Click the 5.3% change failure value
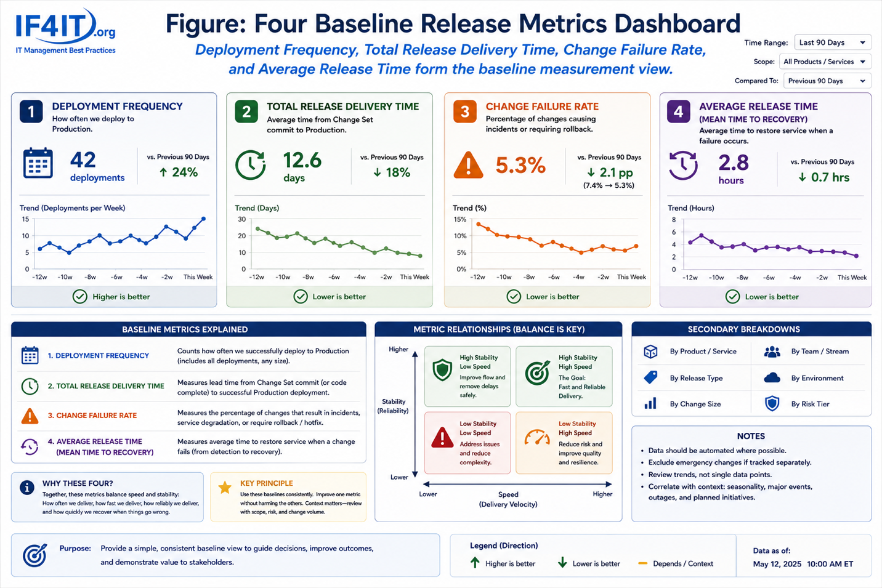Screen dimensions: 882x588 tap(520, 166)
